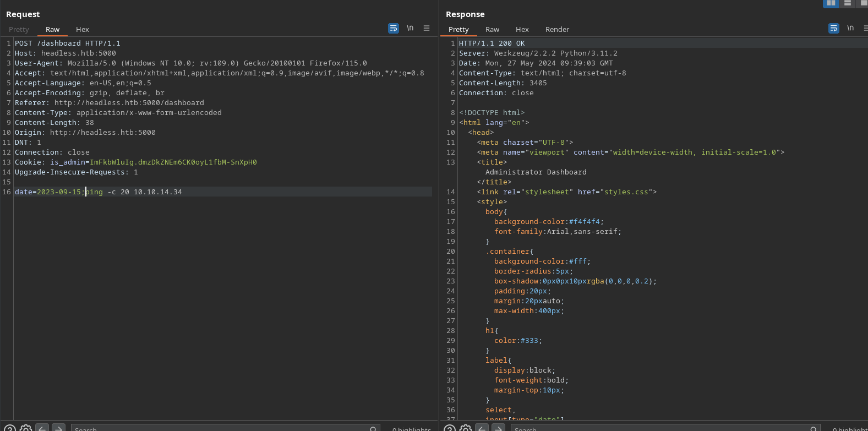
Task: Toggle non-printable characters in Response panel
Action: 850,28
